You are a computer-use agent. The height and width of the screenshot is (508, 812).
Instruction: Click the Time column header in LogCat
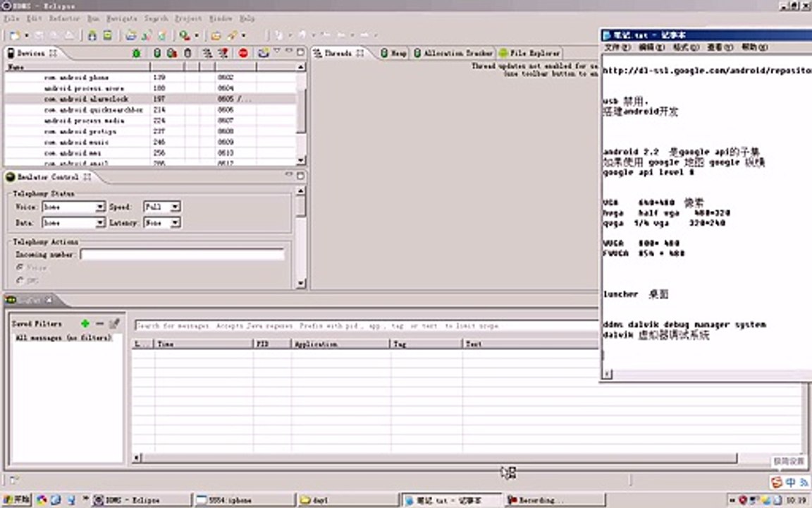204,344
